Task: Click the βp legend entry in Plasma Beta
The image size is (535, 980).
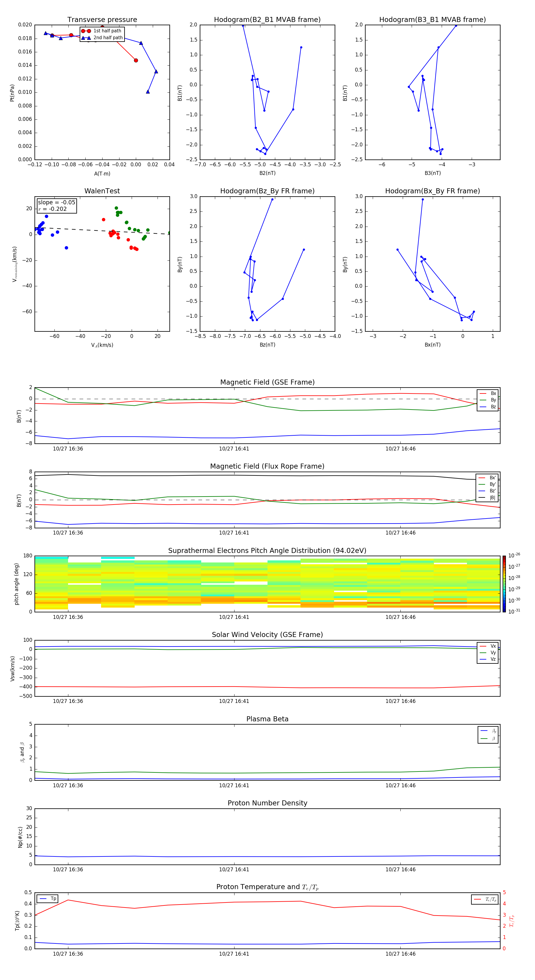Action: point(489,731)
